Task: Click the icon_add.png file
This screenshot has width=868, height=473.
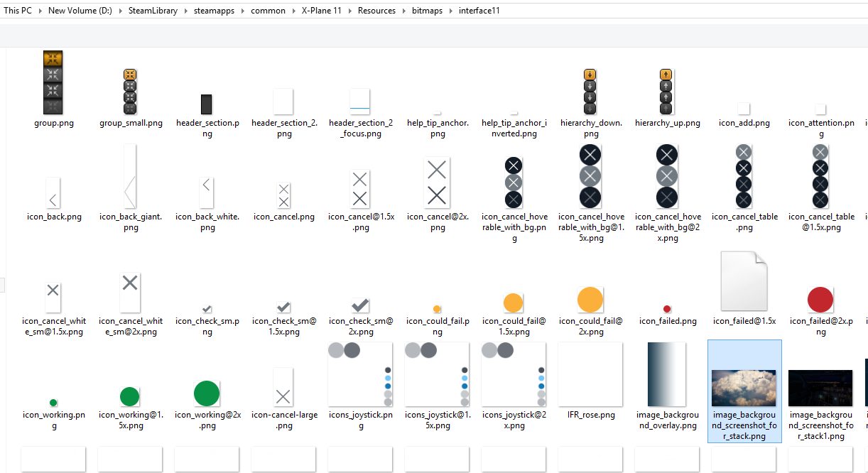Action: 744,109
